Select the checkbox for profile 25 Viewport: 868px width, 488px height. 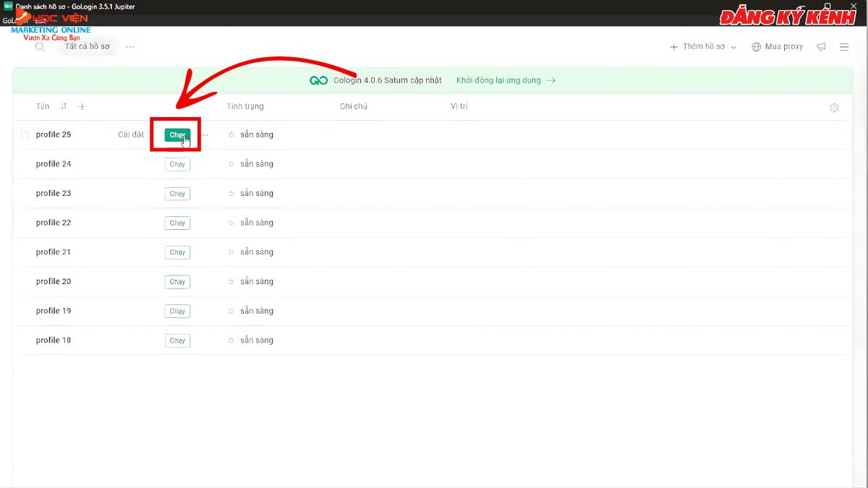pyautogui.click(x=25, y=134)
